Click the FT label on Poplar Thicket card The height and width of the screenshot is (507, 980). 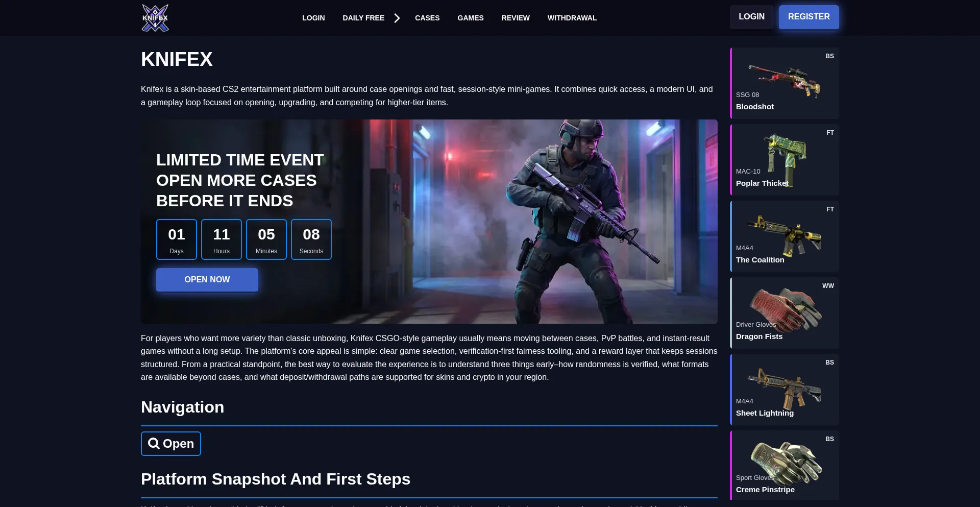(x=830, y=133)
